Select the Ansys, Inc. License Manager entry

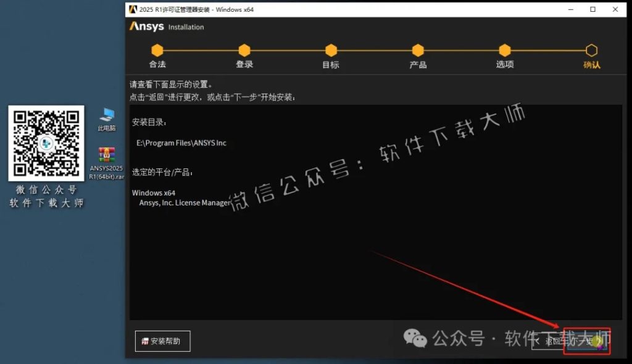tap(184, 202)
